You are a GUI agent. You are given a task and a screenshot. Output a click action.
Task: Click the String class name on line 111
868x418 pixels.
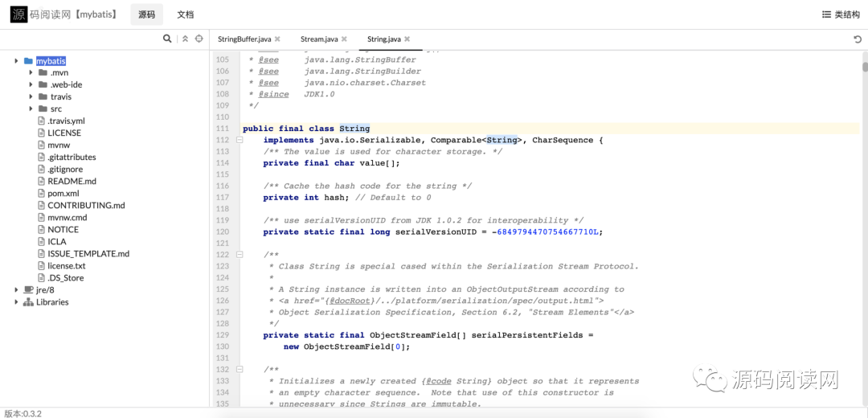(354, 129)
